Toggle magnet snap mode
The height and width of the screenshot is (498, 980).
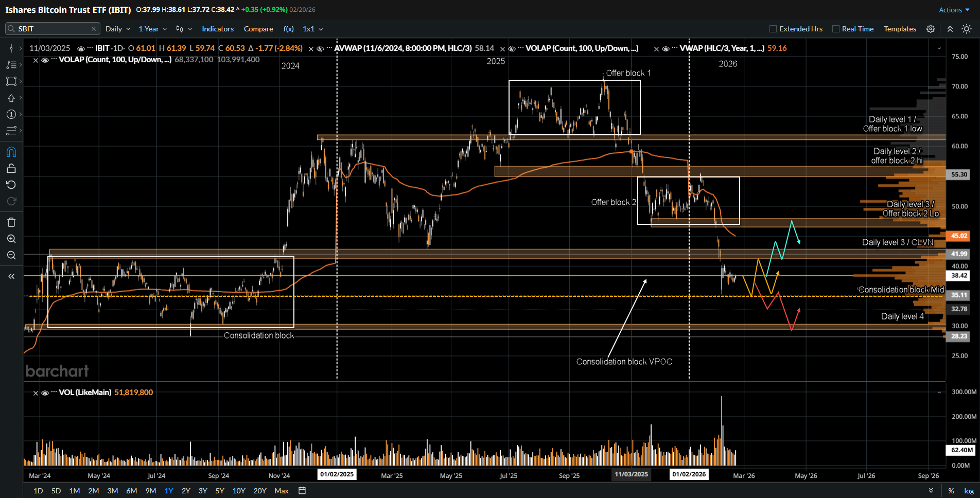pyautogui.click(x=11, y=152)
